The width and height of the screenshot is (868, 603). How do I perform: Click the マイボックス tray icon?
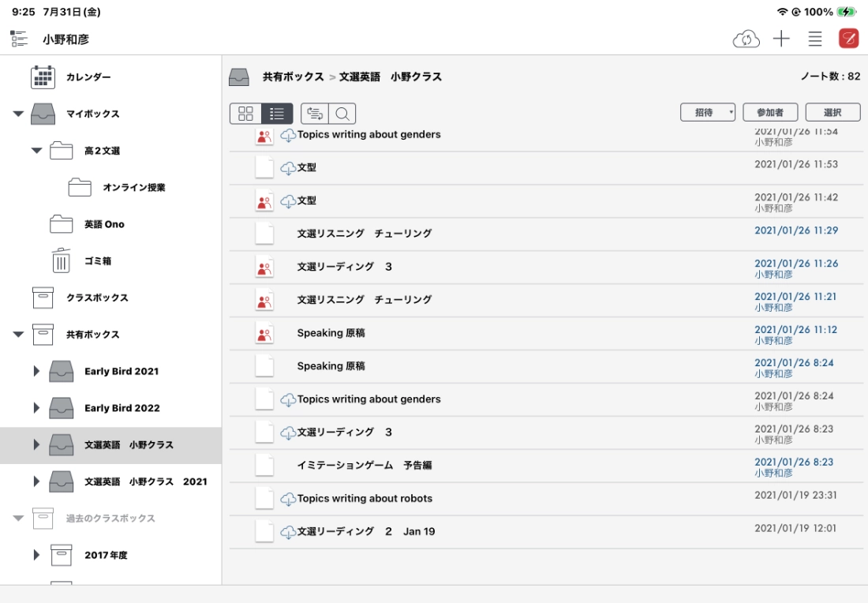[x=43, y=114]
